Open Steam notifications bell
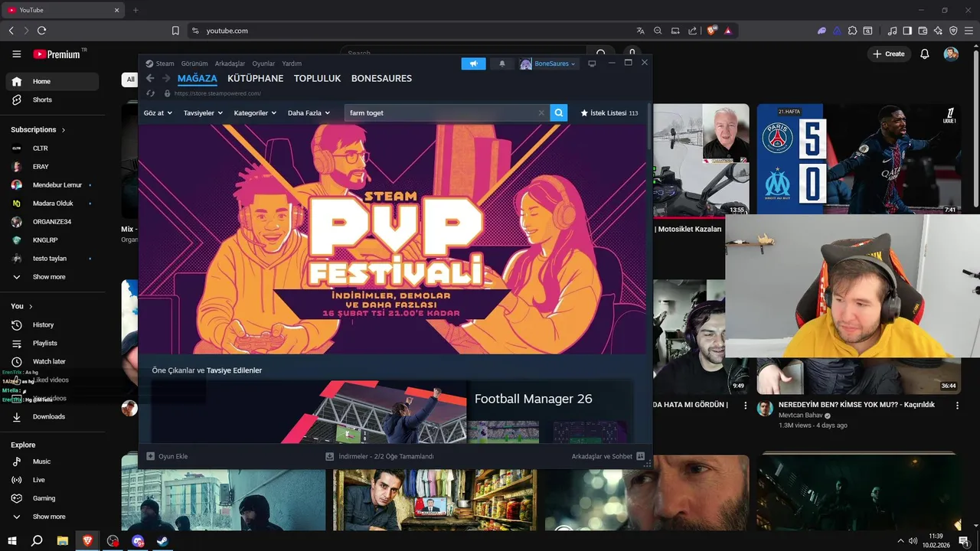This screenshot has height=551, width=980. [502, 64]
